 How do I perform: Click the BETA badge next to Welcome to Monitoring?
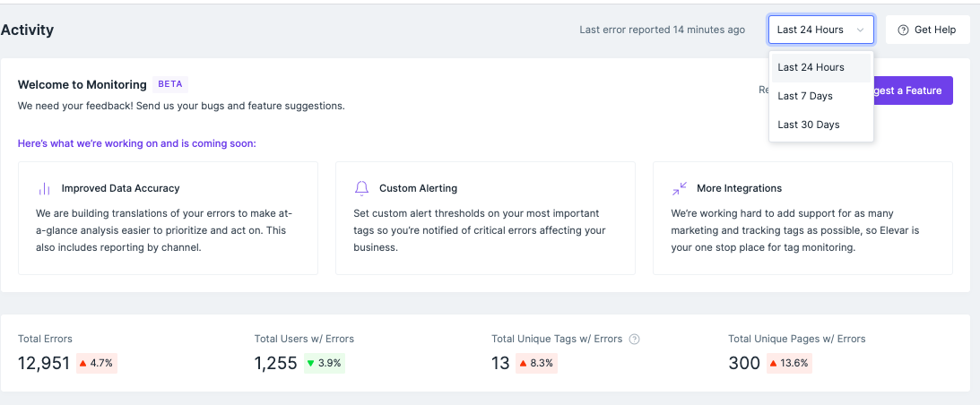pos(170,84)
